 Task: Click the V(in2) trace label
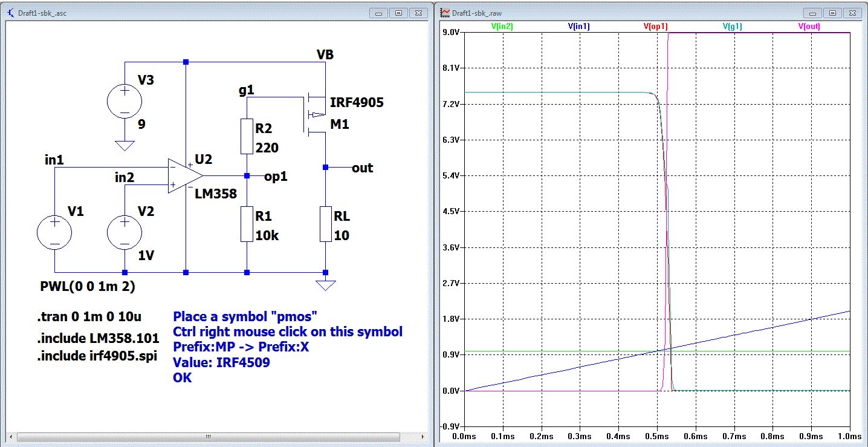(x=502, y=27)
